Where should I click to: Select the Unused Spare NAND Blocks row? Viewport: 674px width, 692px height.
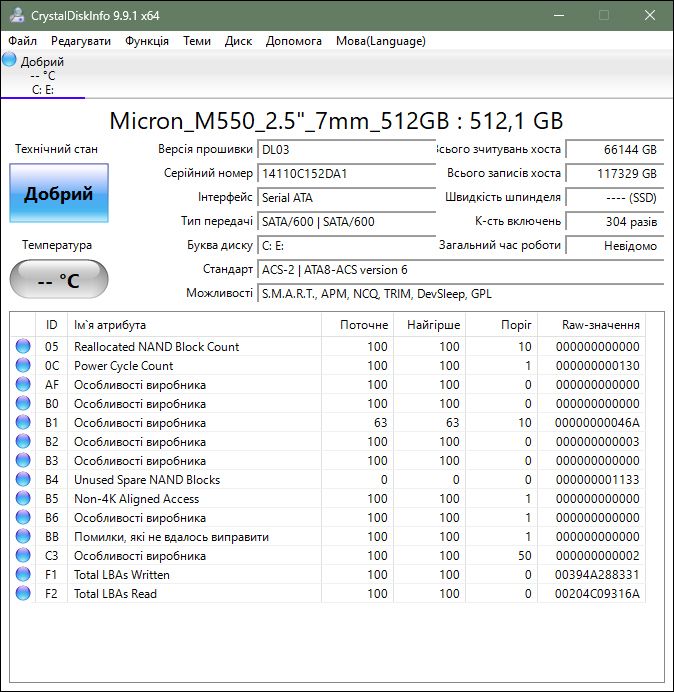click(328, 479)
